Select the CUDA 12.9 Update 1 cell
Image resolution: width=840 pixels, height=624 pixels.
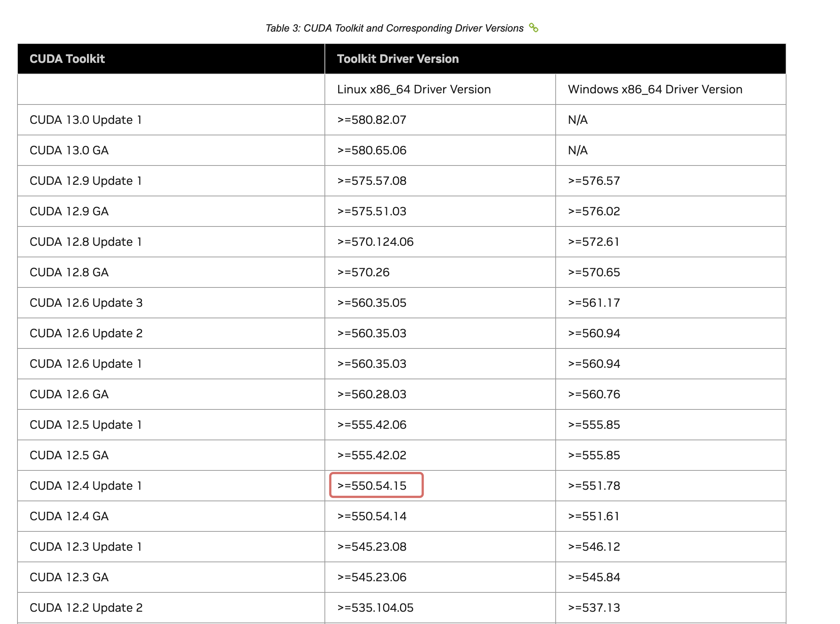click(86, 181)
